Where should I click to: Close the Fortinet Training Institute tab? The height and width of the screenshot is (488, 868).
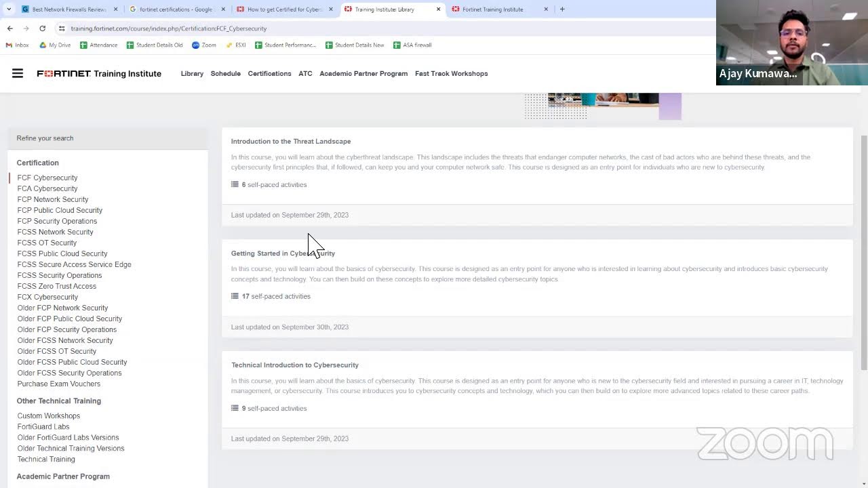coord(546,9)
